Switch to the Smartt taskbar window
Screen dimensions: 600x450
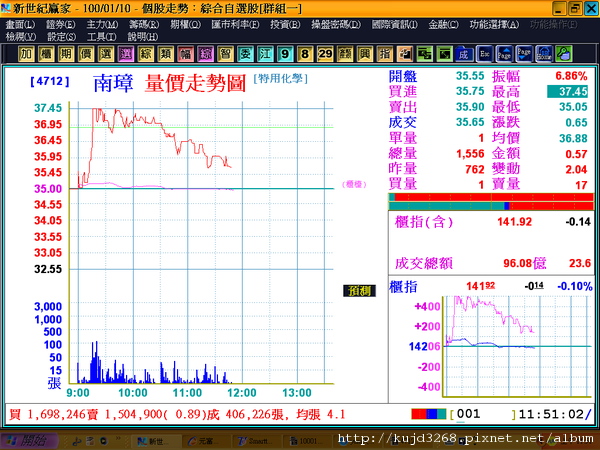[x=256, y=441]
